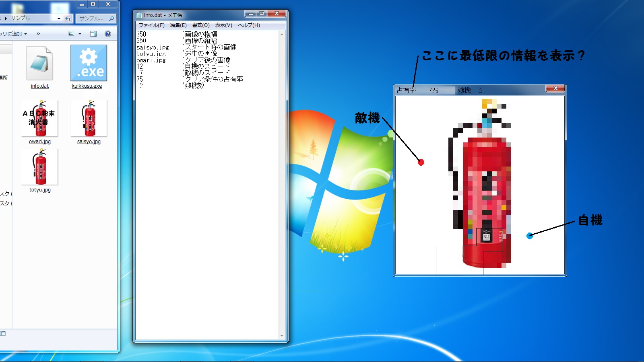Viewport: 644px width, 362px height.
Task: Click the Explorer change view icon
Action: coord(71,34)
